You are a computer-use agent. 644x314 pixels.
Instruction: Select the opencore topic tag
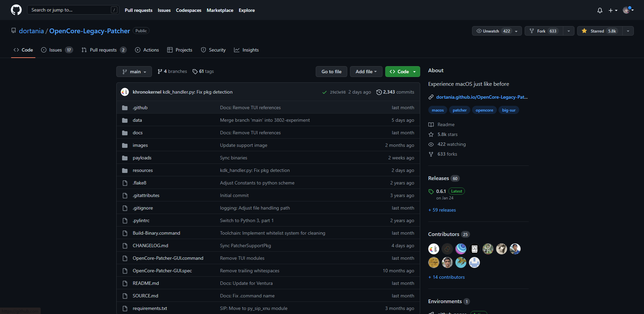(484, 110)
